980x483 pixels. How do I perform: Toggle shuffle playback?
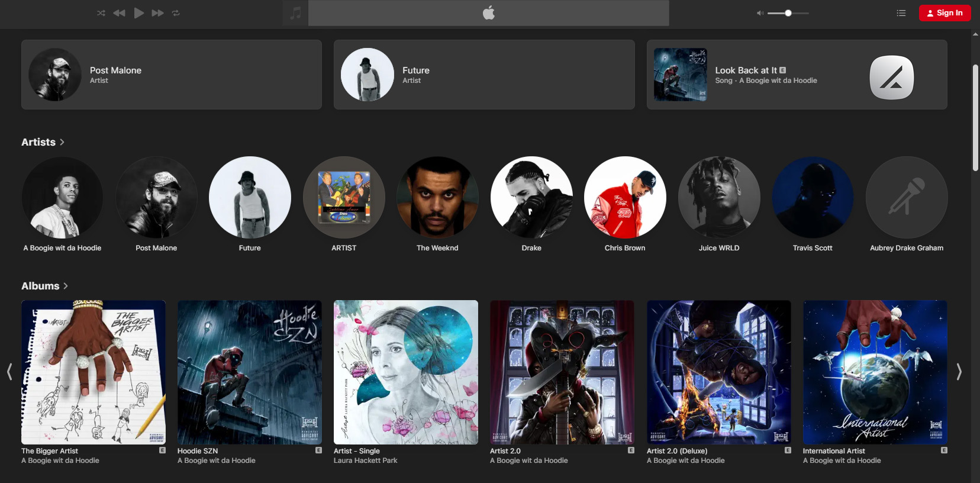101,13
